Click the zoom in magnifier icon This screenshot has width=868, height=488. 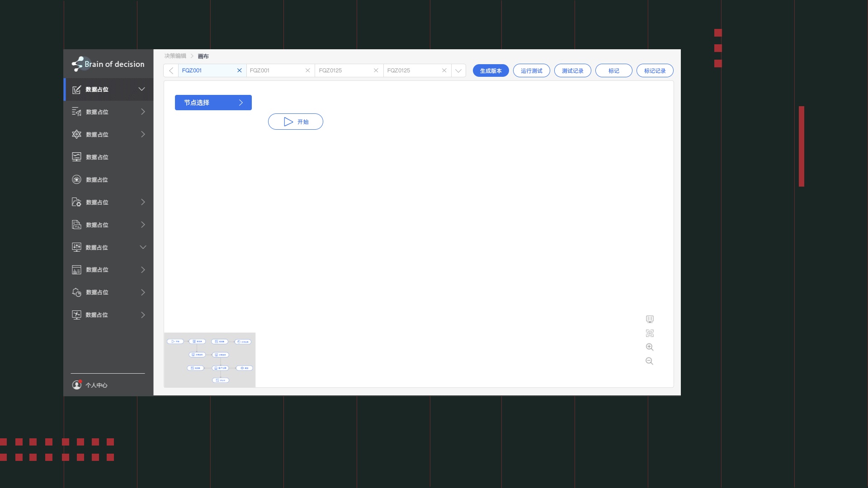coord(650,347)
